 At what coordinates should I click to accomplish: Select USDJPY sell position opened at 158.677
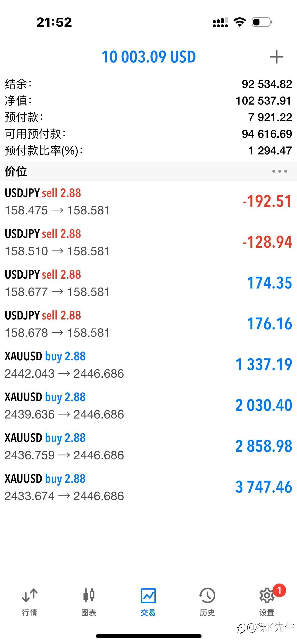148,283
